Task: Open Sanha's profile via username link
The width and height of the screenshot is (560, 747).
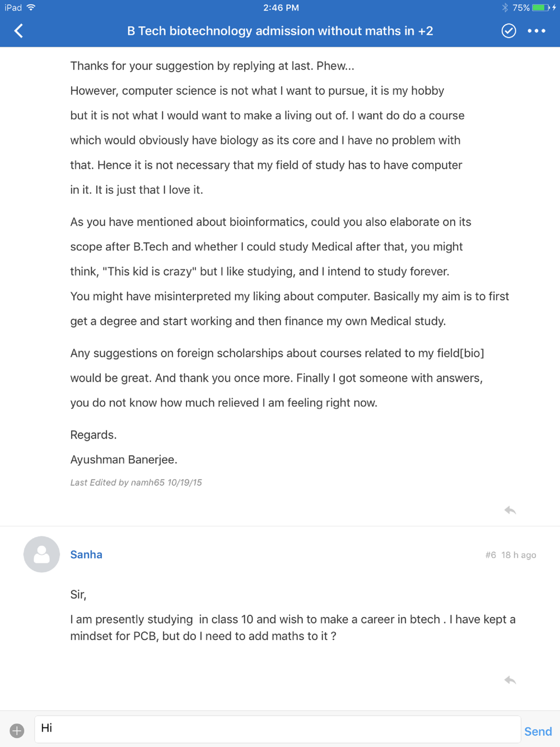Action: (x=86, y=554)
